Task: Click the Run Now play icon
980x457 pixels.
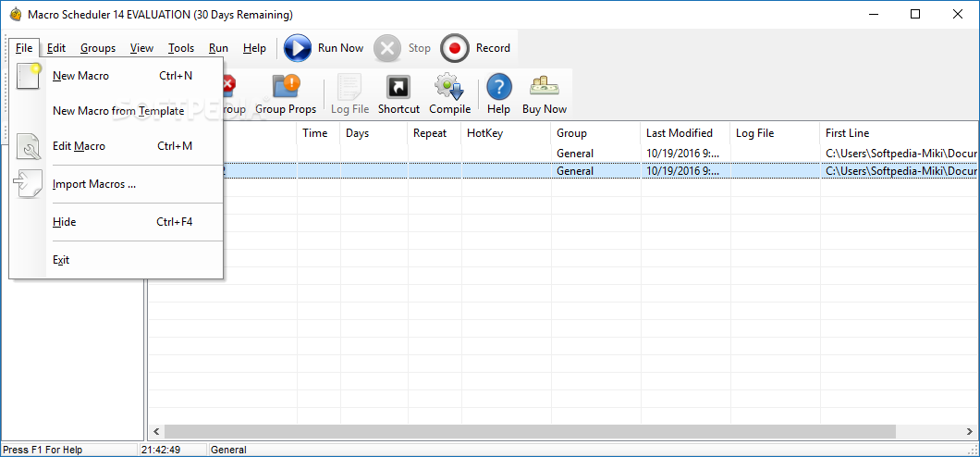Action: [298, 48]
